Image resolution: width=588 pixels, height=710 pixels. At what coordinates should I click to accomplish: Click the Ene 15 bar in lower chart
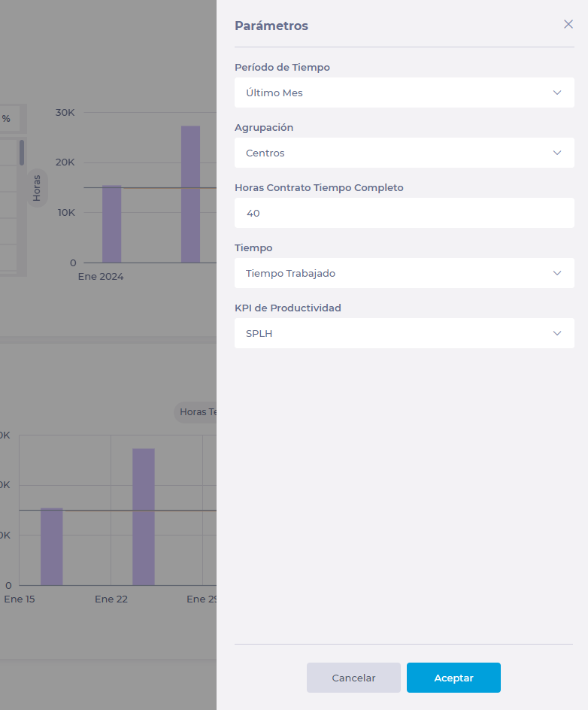[52, 547]
